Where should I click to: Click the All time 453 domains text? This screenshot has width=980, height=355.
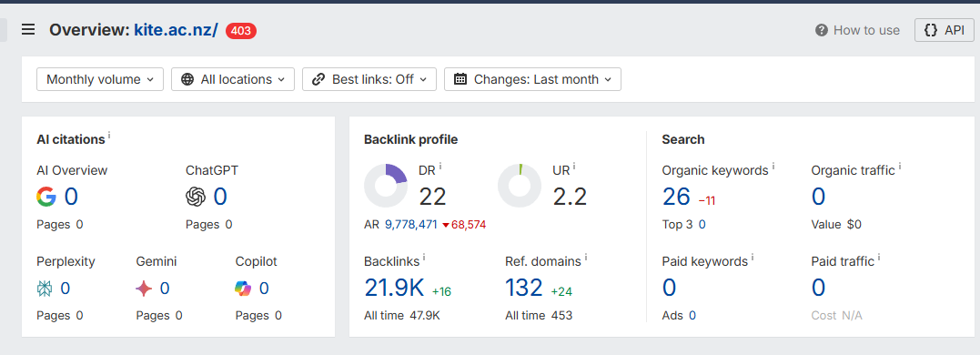(x=539, y=316)
